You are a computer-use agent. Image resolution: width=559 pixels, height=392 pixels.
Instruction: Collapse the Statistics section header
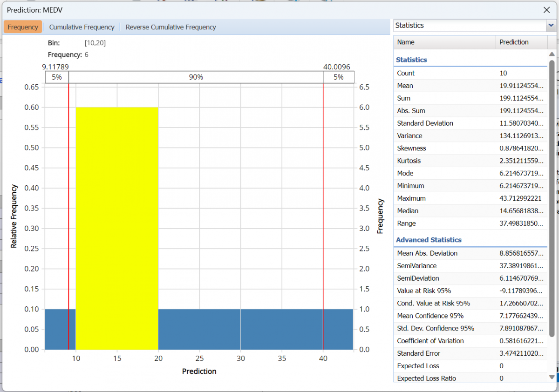411,60
